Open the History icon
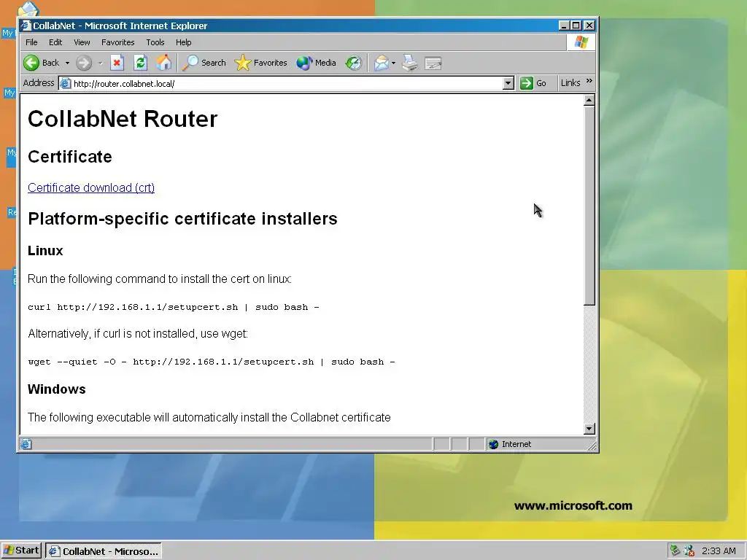 354,63
